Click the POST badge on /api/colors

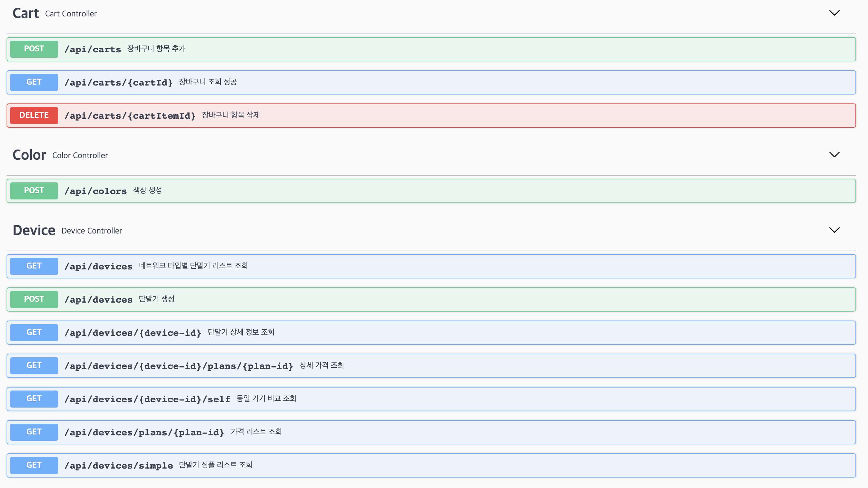click(34, 190)
